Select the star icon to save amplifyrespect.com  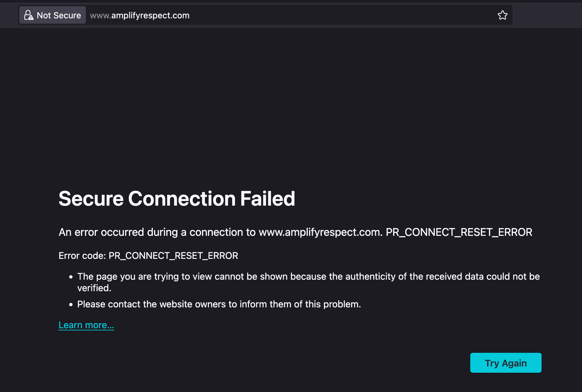pyautogui.click(x=502, y=15)
